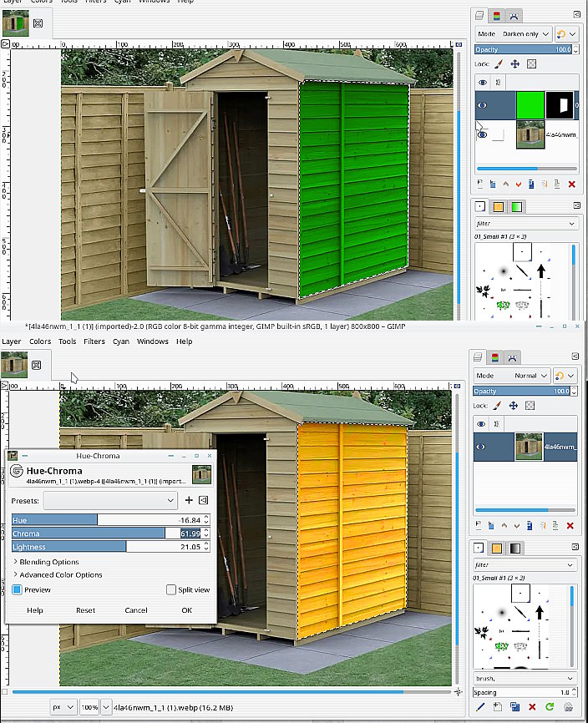588x723 pixels.
Task: Click the edit brush pencil icon
Action: [480, 706]
